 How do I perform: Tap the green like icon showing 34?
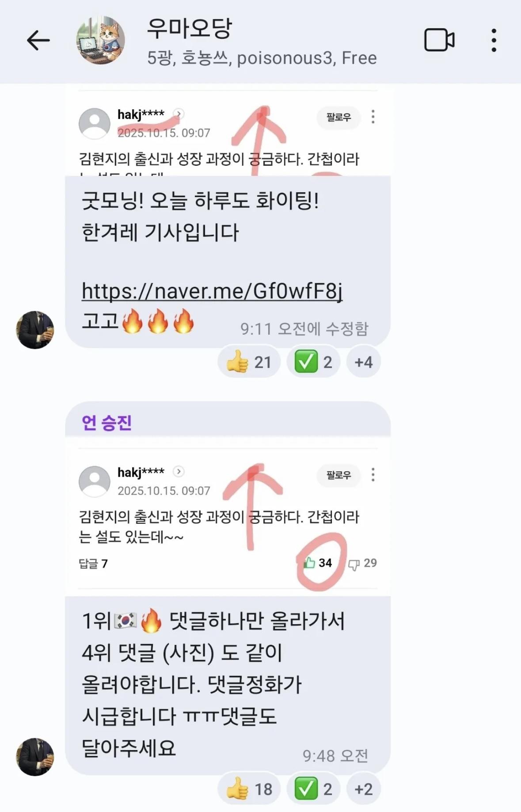[318, 563]
